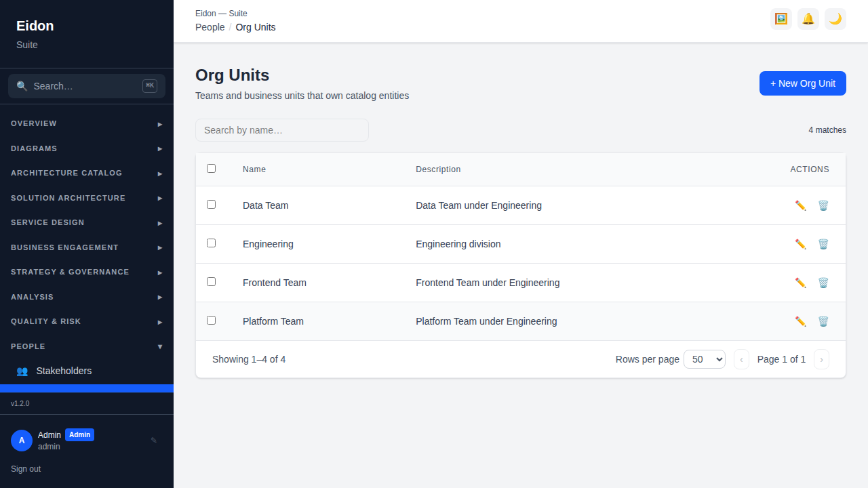This screenshot has width=868, height=488.
Task: Click 'Data Team under Engineering' description
Action: [479, 205]
